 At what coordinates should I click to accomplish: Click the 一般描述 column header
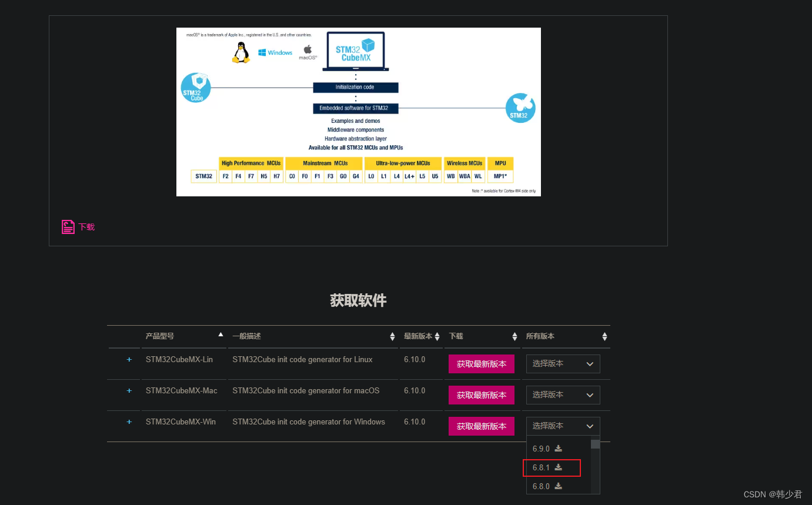pyautogui.click(x=246, y=336)
